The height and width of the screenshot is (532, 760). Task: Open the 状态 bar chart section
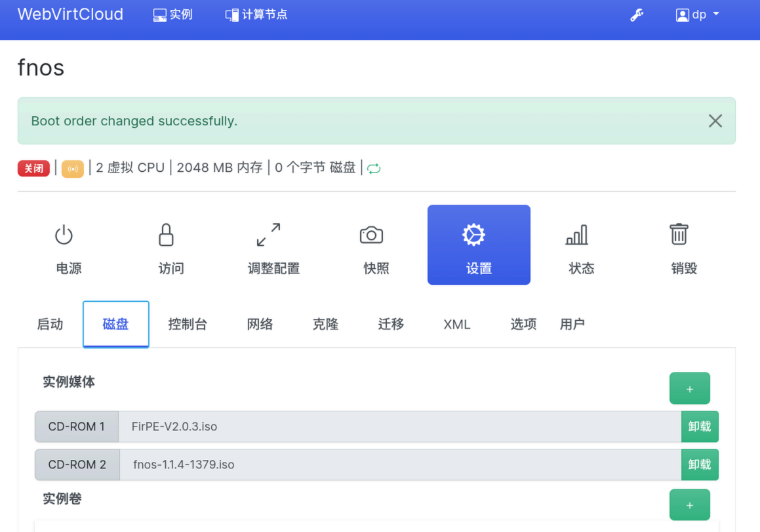tap(581, 245)
